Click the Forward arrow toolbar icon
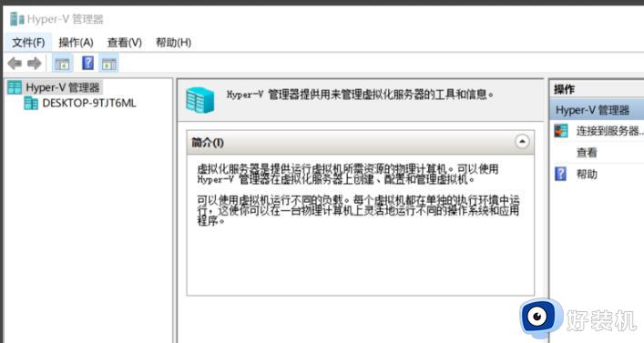Viewport: 644px width, 343px height. pyautogui.click(x=34, y=64)
